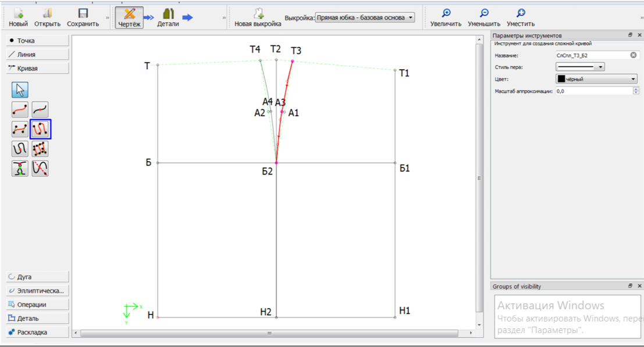Select point Т4 on the drawing
The image size is (644, 347).
tap(261, 60)
